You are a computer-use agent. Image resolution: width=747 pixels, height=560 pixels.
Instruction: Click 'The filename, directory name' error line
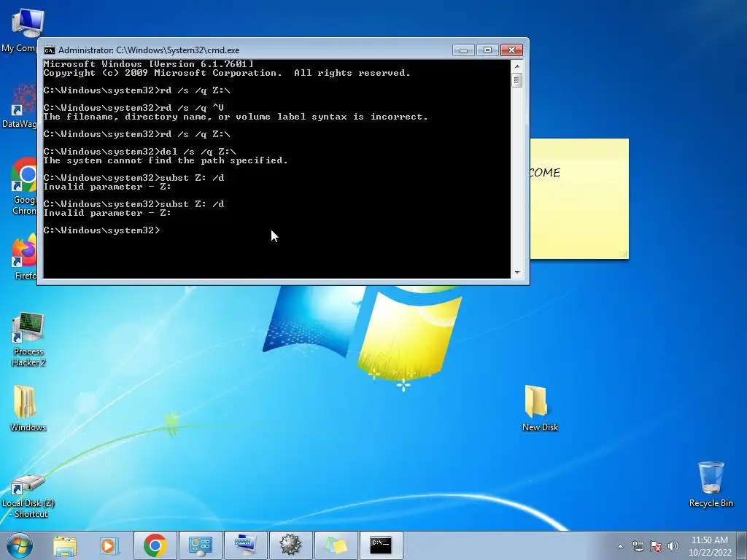(x=236, y=117)
